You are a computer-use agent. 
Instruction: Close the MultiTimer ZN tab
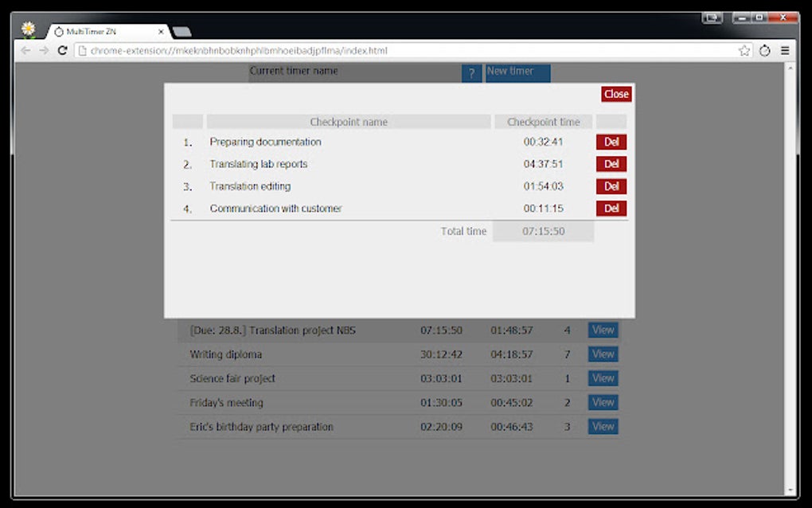click(x=161, y=32)
